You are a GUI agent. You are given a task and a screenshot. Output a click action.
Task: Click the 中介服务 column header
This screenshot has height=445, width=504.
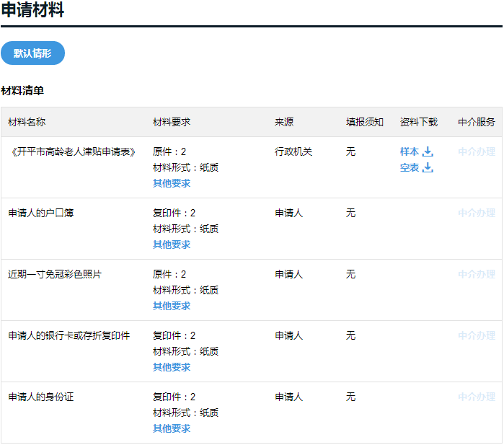pyautogui.click(x=477, y=122)
